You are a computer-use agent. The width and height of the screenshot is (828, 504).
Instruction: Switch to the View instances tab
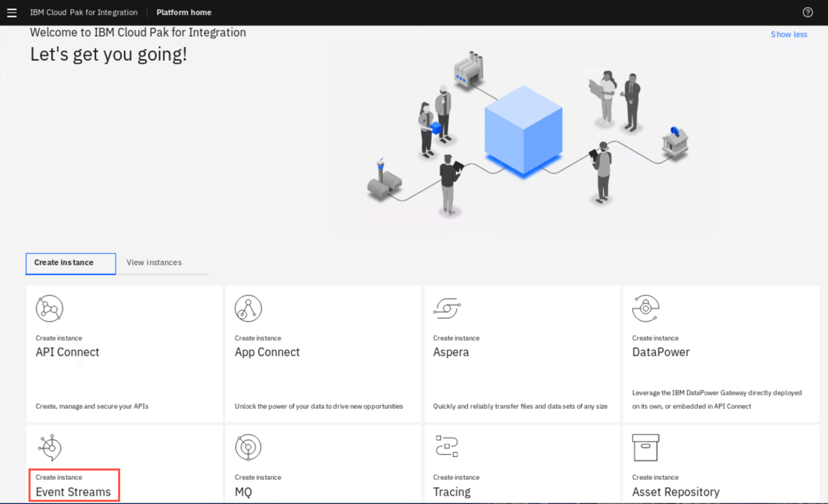163,263
